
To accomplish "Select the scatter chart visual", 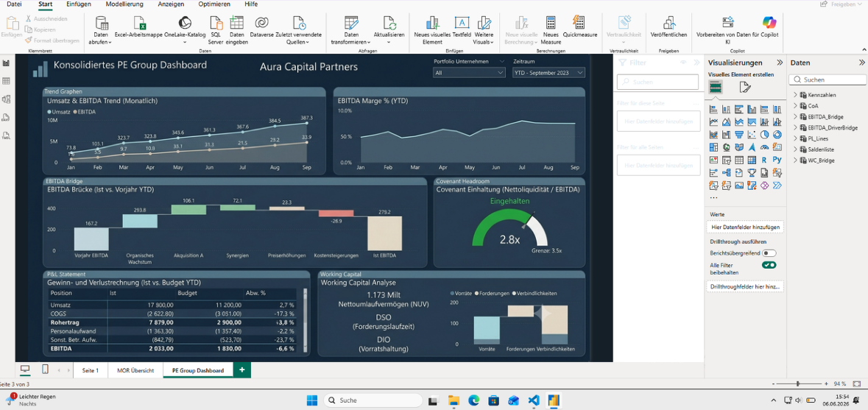I will [752, 135].
